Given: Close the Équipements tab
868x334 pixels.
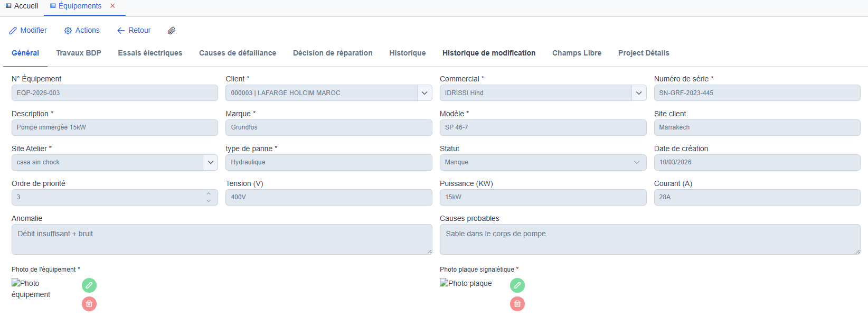Looking at the screenshot, I should pos(112,6).
